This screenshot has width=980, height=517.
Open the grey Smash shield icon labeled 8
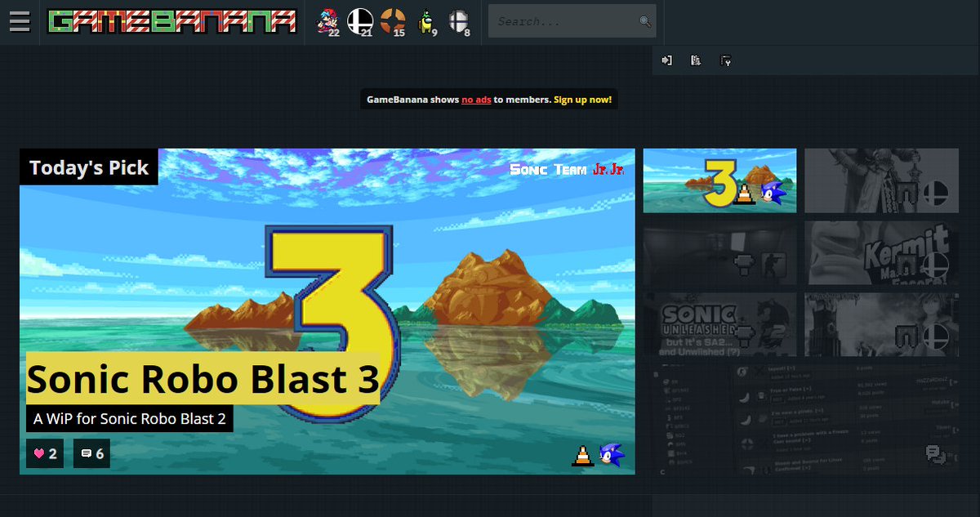459,22
